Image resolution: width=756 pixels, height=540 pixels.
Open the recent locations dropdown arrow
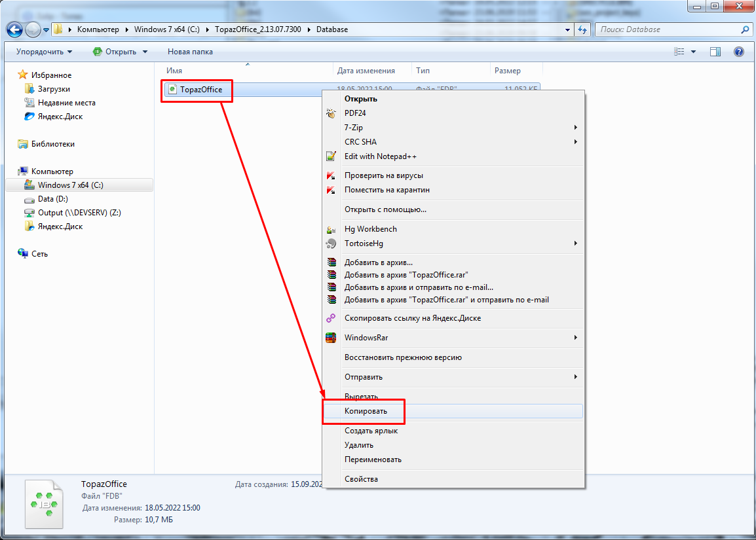pyautogui.click(x=46, y=30)
